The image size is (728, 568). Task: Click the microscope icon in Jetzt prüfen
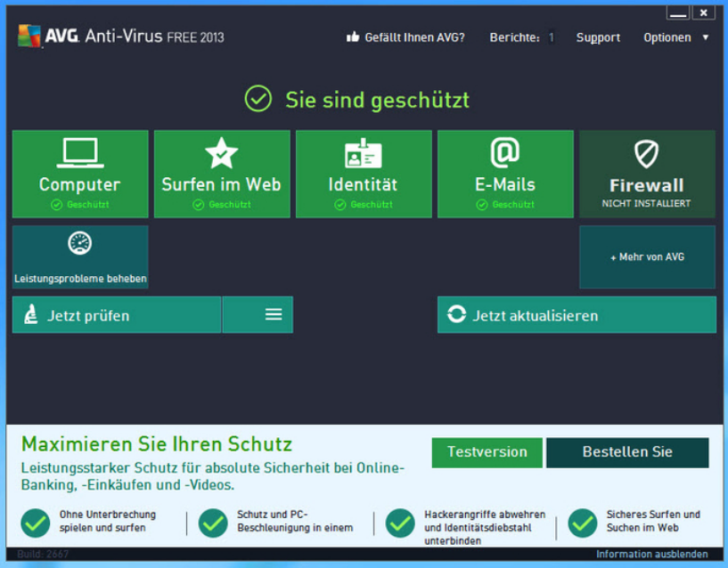point(31,315)
